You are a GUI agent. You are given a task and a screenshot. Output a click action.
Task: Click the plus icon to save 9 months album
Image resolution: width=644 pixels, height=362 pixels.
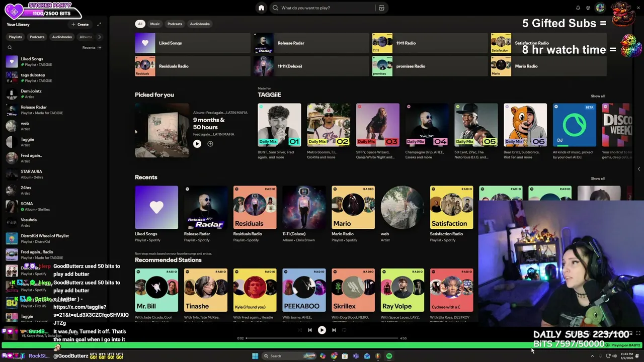click(x=210, y=144)
